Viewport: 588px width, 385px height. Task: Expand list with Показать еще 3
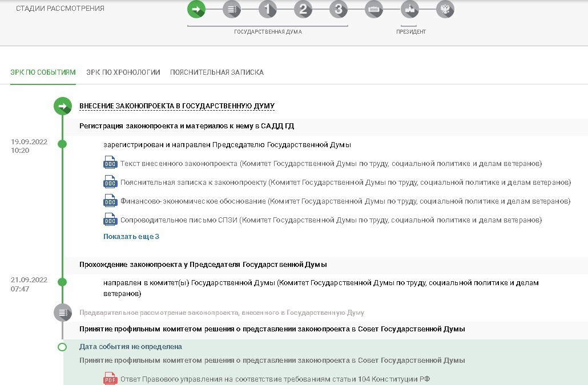tap(131, 236)
